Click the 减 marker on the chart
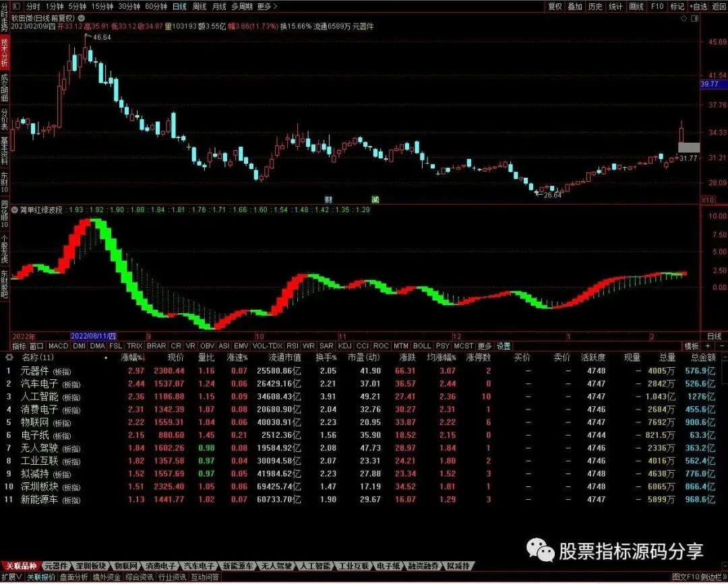This screenshot has height=584, width=728. pos(375,199)
